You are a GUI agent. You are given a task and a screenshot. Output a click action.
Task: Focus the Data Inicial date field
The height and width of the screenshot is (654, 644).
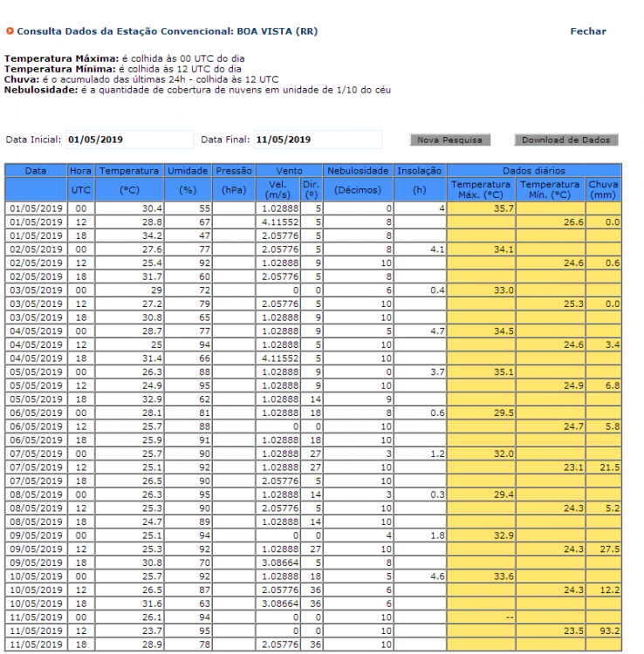click(x=129, y=140)
